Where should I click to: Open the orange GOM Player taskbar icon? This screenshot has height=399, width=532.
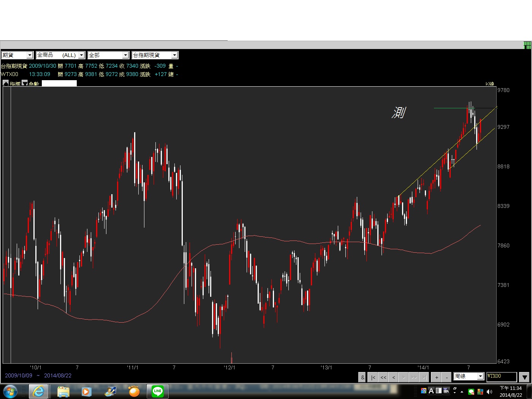[134, 391]
